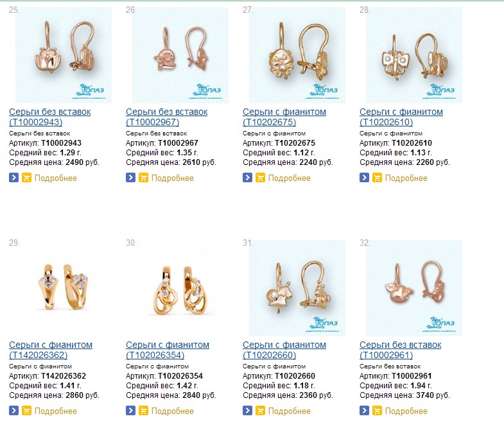The image size is (504, 439).
Task: Add T10202610 earrings via cart icon
Action: 377,177
